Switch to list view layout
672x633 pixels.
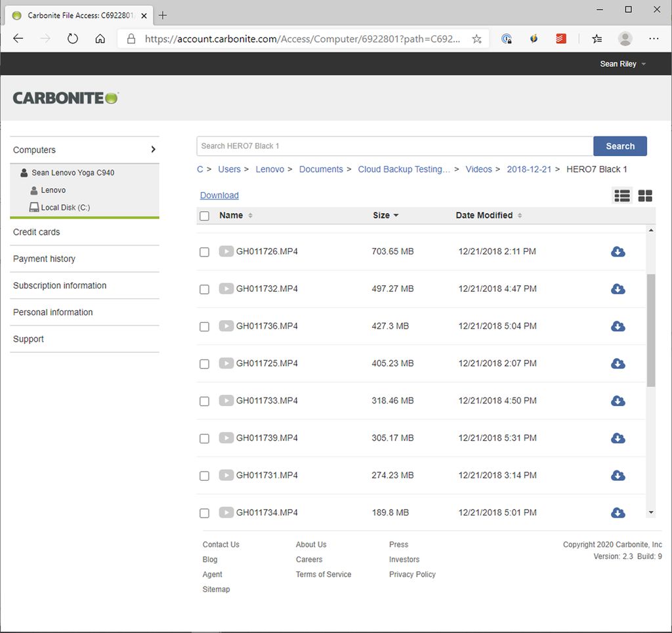click(x=621, y=195)
